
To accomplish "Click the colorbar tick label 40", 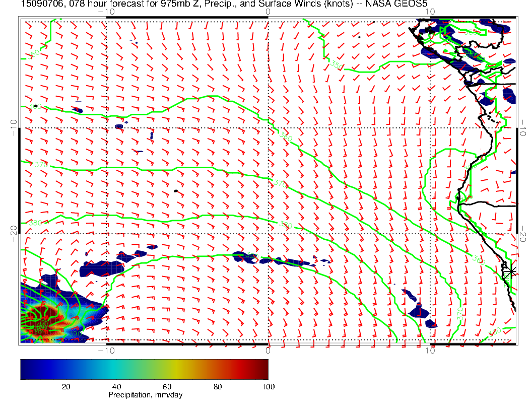I will [117, 386].
